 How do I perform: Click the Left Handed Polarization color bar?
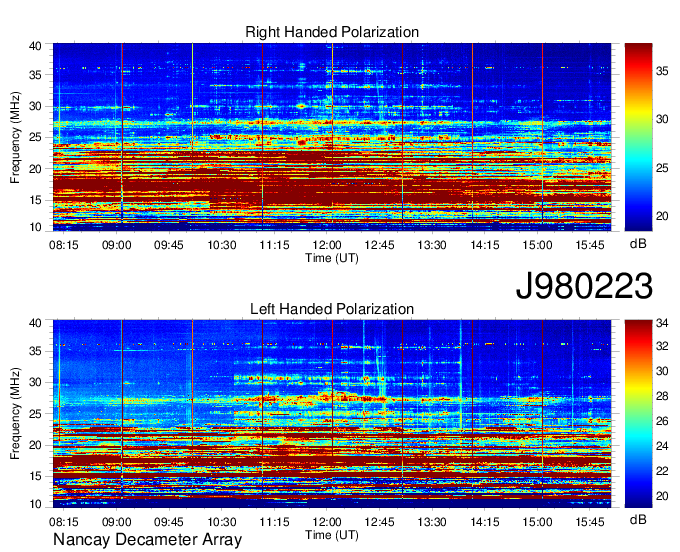pos(638,414)
